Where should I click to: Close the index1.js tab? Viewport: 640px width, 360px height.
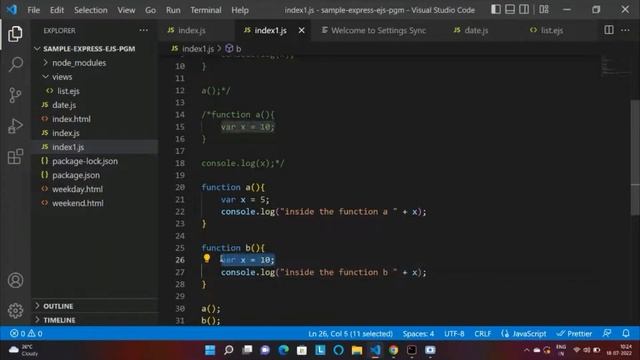[x=301, y=30]
